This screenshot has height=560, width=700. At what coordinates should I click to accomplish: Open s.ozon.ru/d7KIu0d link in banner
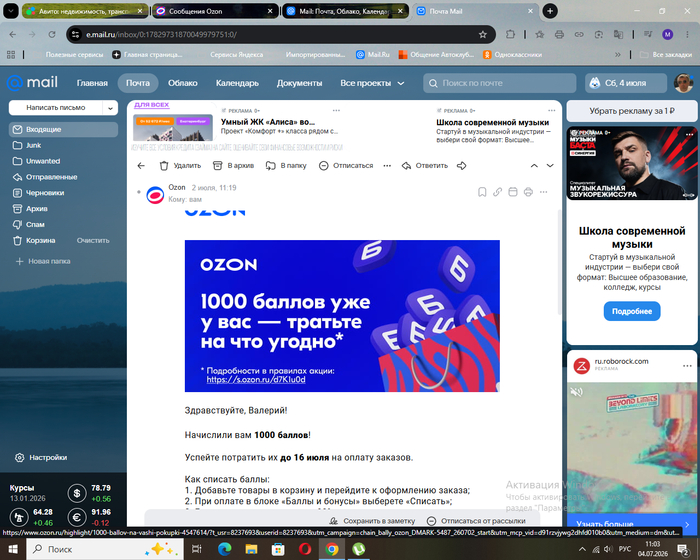(x=256, y=380)
